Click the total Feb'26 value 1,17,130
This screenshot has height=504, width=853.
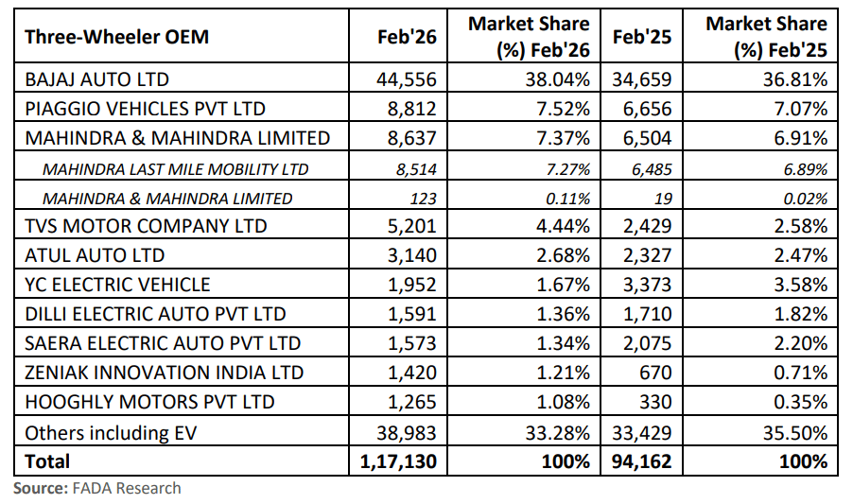pyautogui.click(x=399, y=461)
